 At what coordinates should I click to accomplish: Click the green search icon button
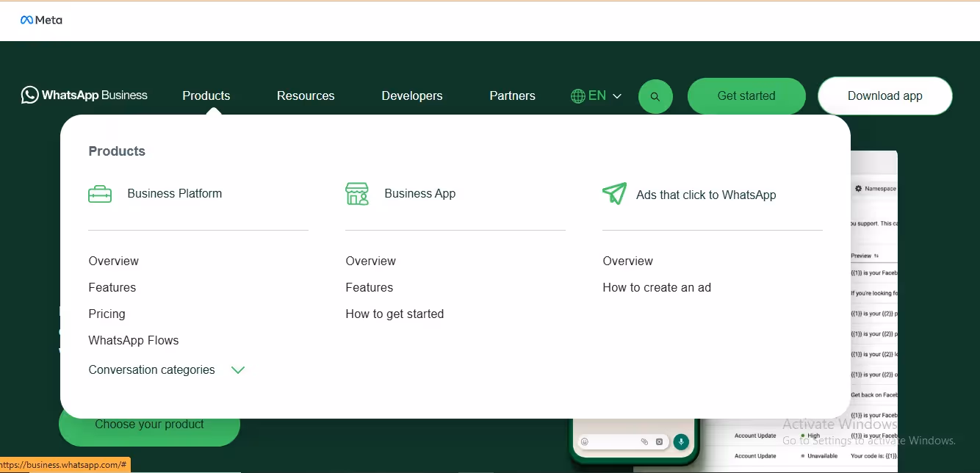(x=655, y=96)
